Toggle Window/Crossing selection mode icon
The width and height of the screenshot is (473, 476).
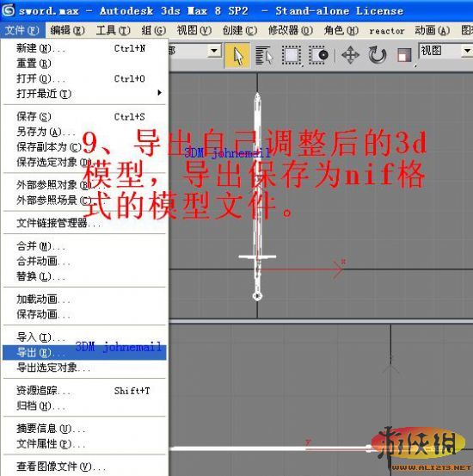point(318,56)
